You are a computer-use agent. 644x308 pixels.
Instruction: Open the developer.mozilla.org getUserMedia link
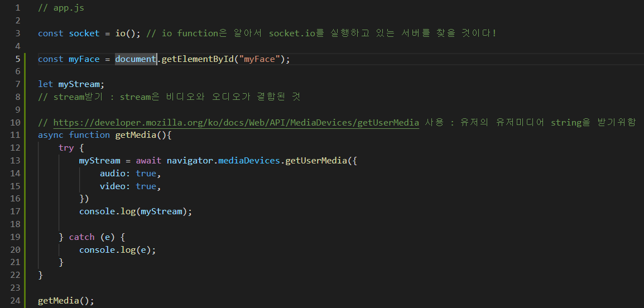click(236, 122)
